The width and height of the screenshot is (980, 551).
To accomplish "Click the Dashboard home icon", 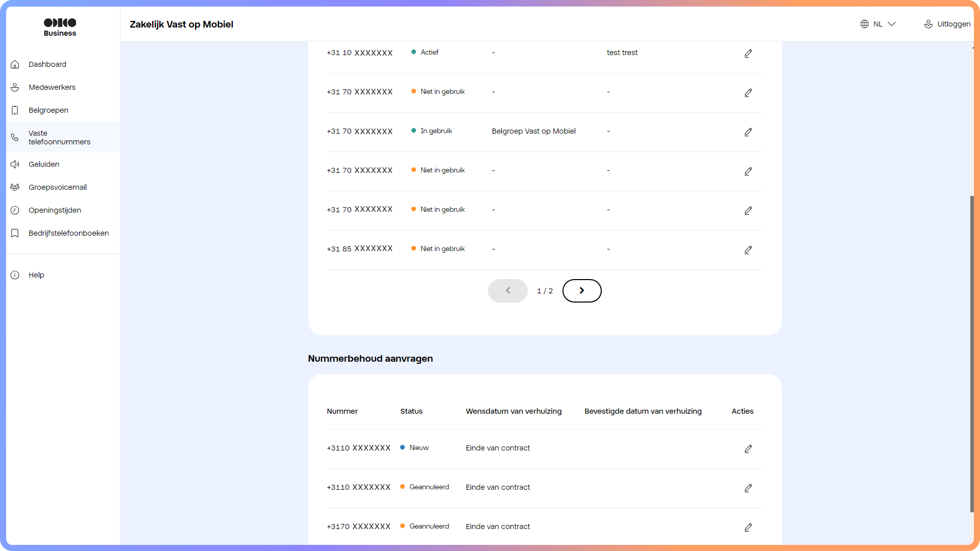I will pyautogui.click(x=15, y=64).
